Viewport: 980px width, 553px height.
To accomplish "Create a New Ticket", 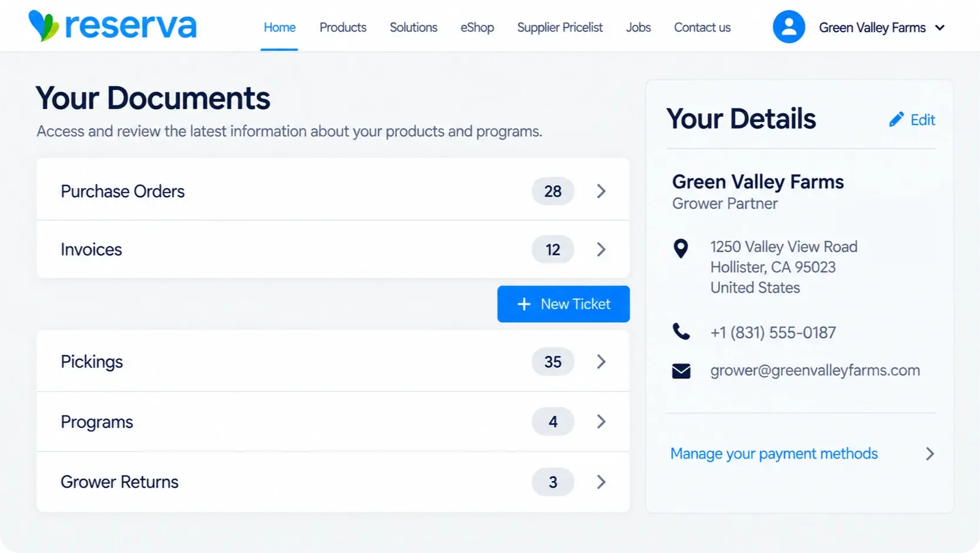I will pos(563,304).
